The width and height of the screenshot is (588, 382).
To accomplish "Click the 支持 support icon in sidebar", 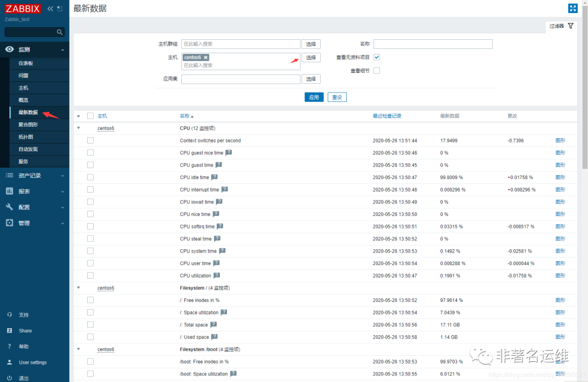I will pyautogui.click(x=9, y=315).
